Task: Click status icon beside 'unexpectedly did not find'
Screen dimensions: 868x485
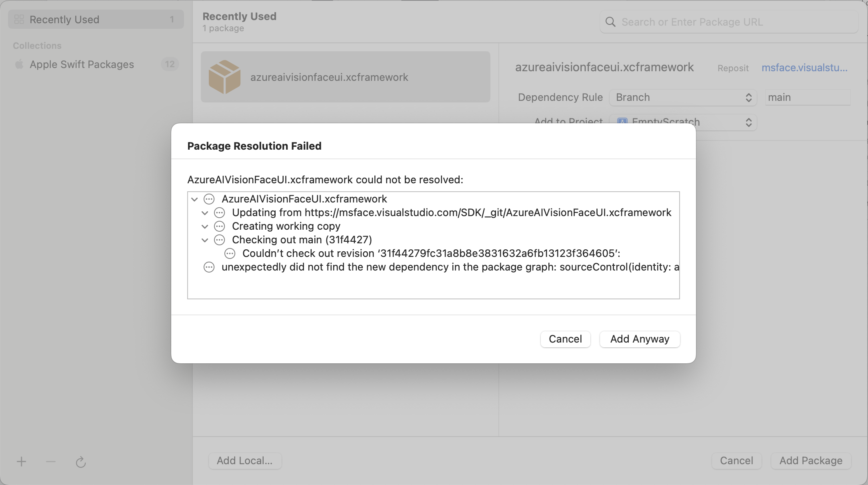Action: click(209, 267)
